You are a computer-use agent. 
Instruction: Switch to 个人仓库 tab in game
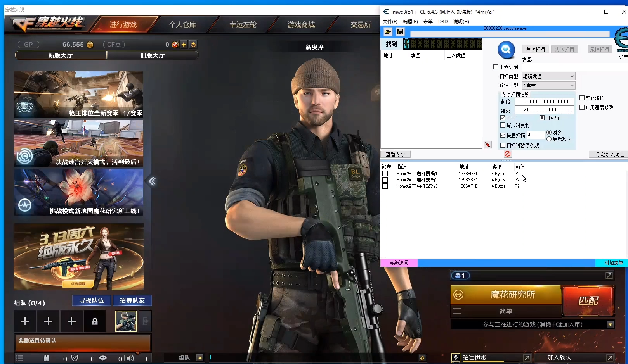coord(182,25)
